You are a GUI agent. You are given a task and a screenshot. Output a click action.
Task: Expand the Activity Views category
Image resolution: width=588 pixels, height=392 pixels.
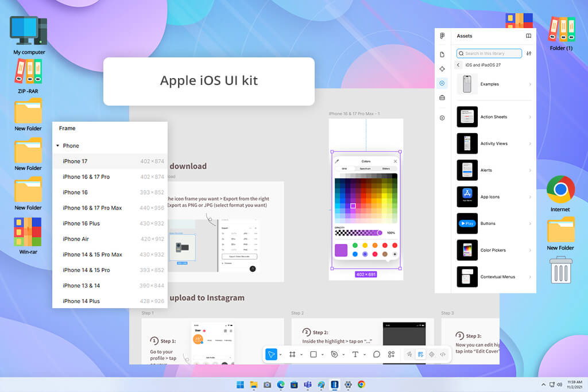[494, 143]
